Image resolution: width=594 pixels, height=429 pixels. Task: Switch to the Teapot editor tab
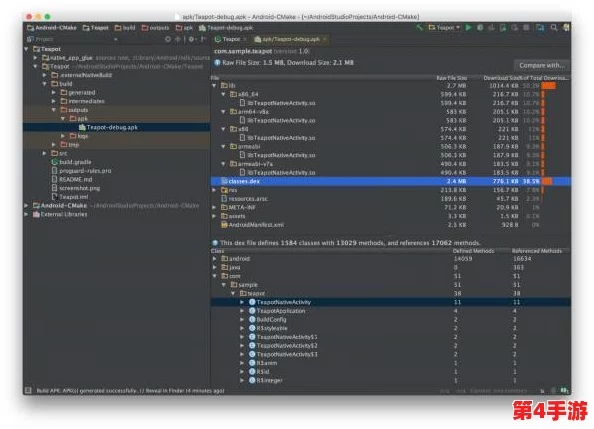click(x=230, y=39)
